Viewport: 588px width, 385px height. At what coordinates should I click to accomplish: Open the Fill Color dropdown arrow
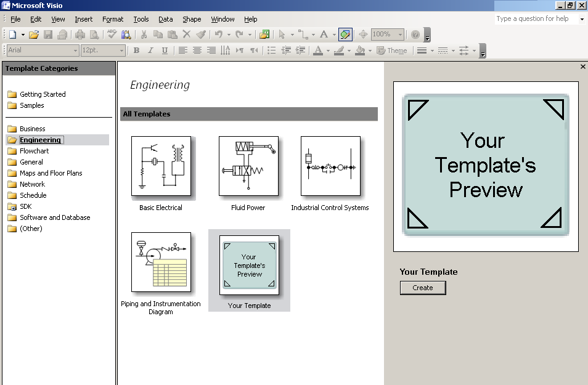(370, 51)
